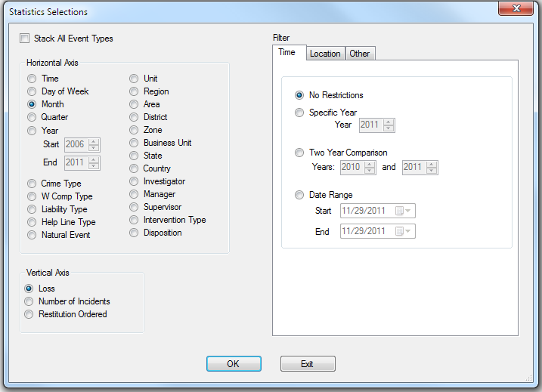Click Date Range End date field
This screenshot has height=392, width=542.
coord(378,231)
